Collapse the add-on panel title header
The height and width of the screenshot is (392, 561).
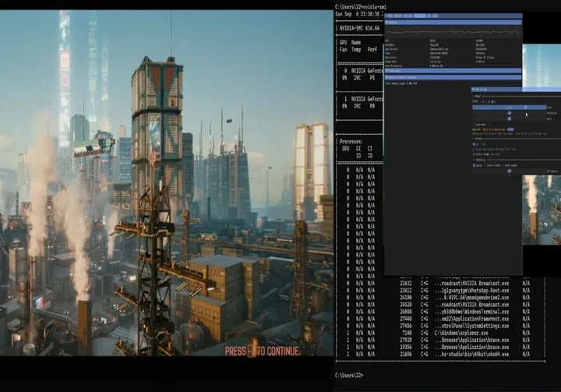pyautogui.click(x=516, y=89)
